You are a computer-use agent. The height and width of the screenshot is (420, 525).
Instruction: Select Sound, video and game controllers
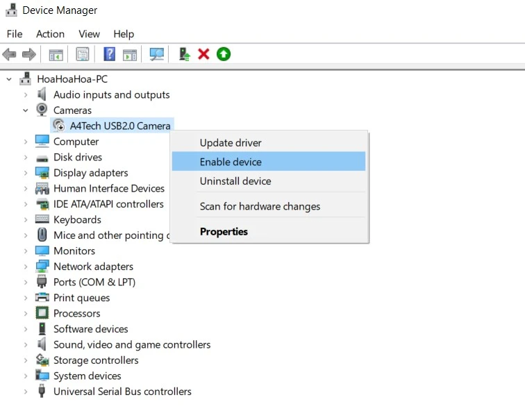click(131, 344)
